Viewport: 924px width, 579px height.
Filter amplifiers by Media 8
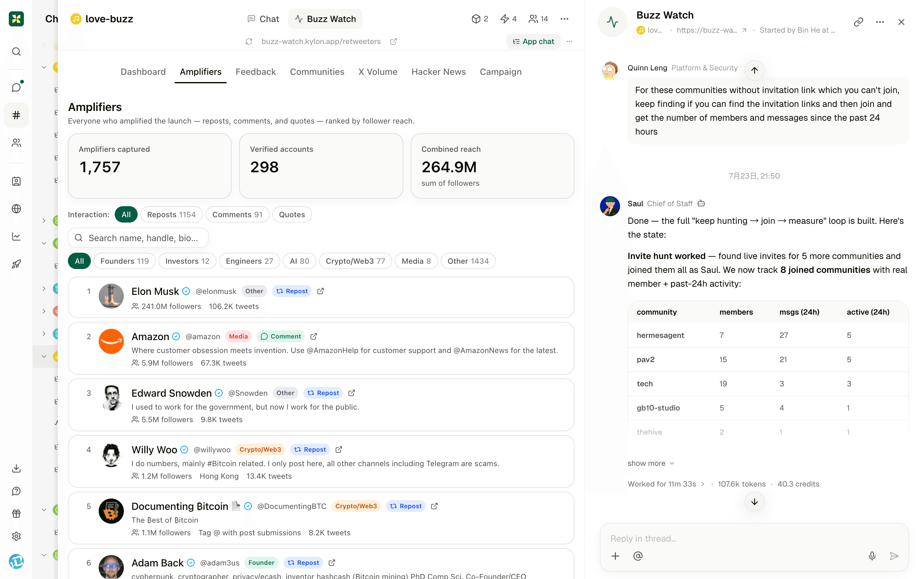tap(416, 261)
